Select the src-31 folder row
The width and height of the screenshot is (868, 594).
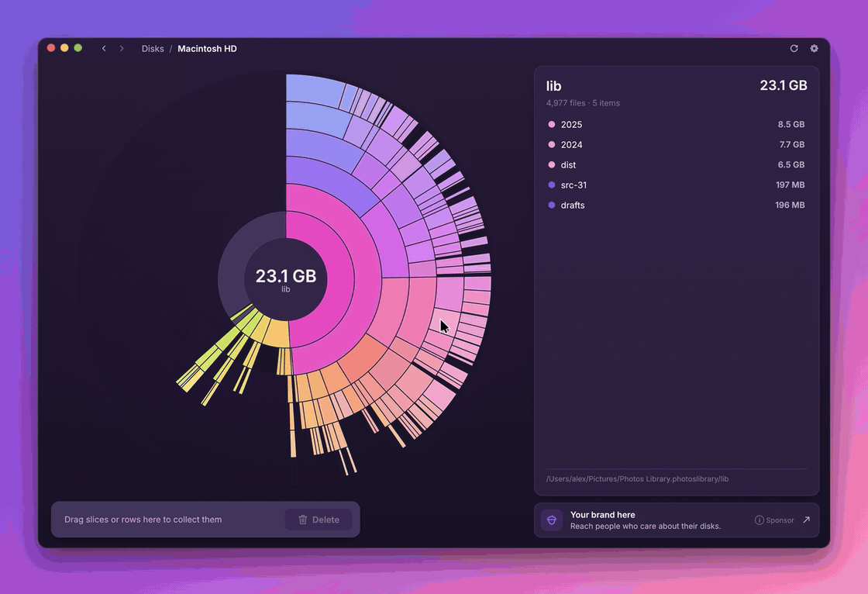677,185
